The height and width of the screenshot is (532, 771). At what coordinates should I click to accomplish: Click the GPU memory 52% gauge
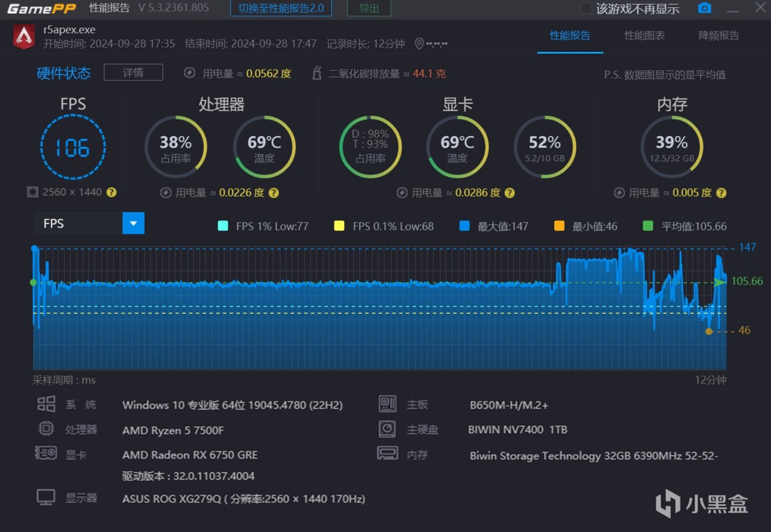(545, 147)
